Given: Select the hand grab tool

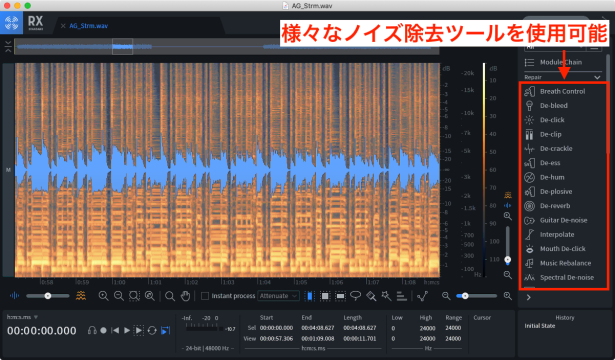Looking at the screenshot, I should [185, 296].
